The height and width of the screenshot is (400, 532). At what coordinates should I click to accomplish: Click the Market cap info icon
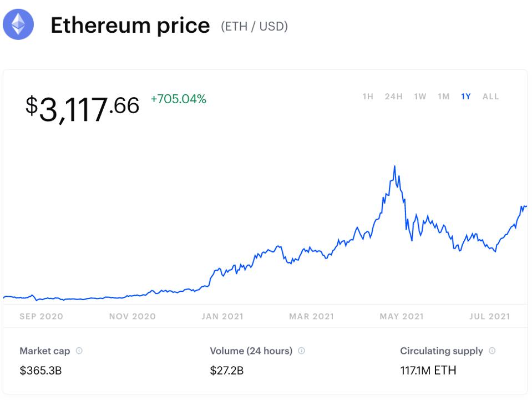(x=79, y=351)
